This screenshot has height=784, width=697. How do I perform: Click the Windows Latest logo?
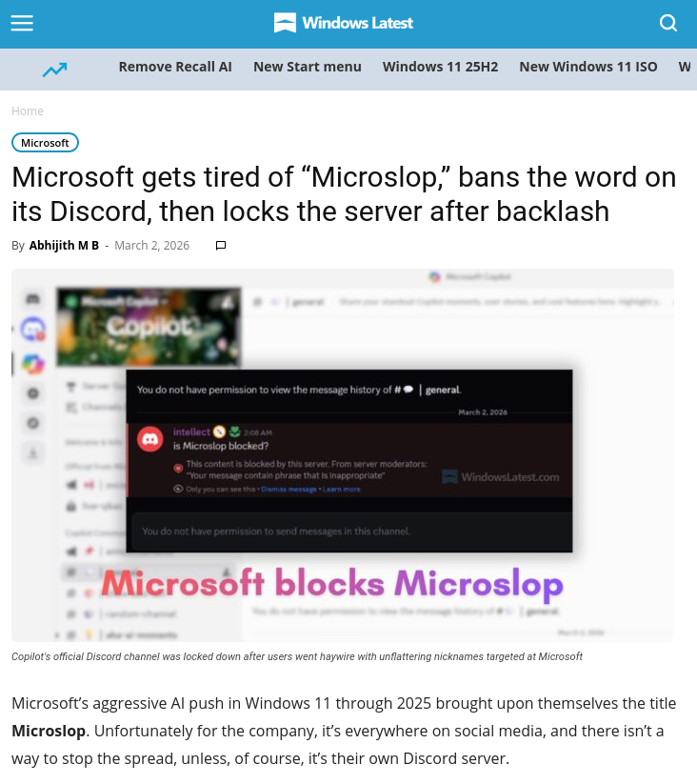point(344,23)
